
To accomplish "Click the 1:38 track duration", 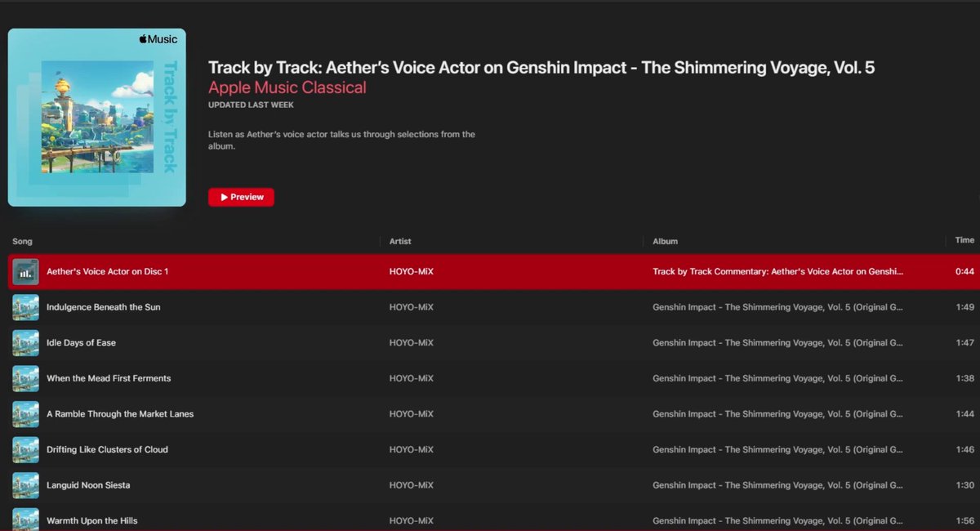I will [x=965, y=378].
